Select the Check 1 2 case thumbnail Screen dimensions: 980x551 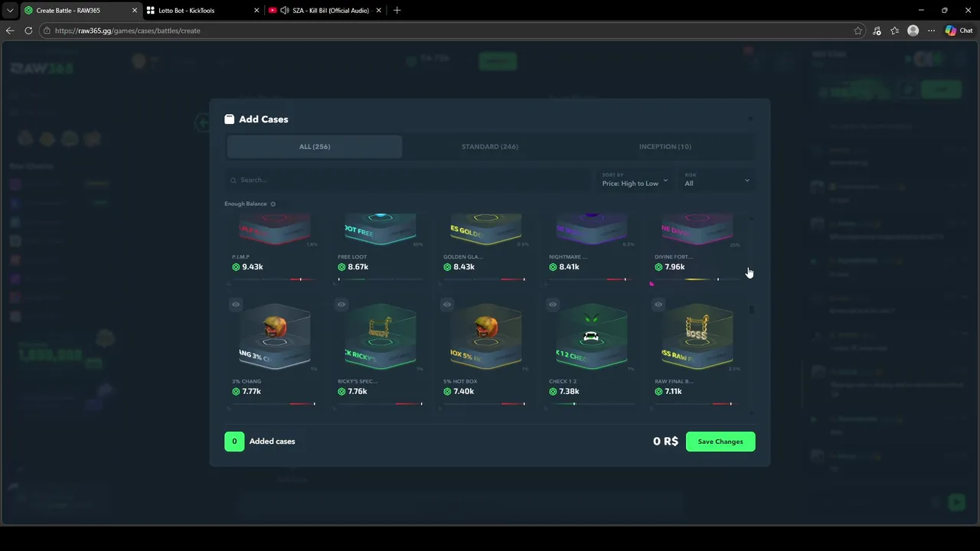[591, 337]
